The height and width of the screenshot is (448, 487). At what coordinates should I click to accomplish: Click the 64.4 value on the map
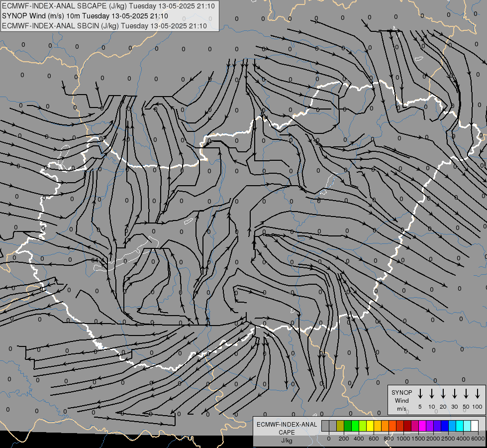[97, 260]
